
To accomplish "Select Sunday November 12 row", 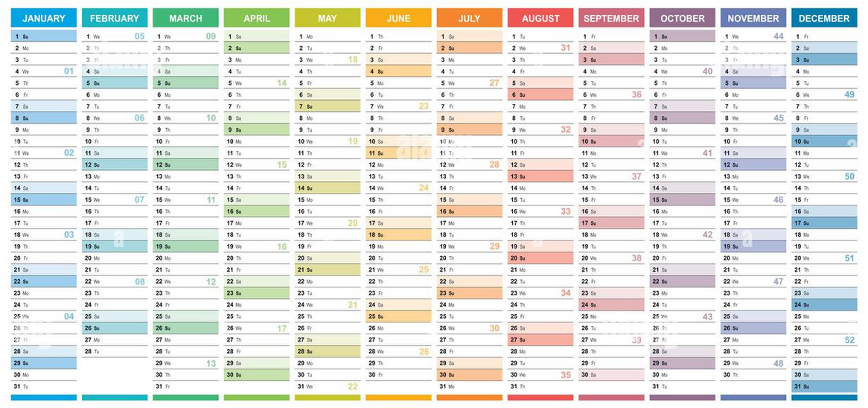I will (753, 165).
